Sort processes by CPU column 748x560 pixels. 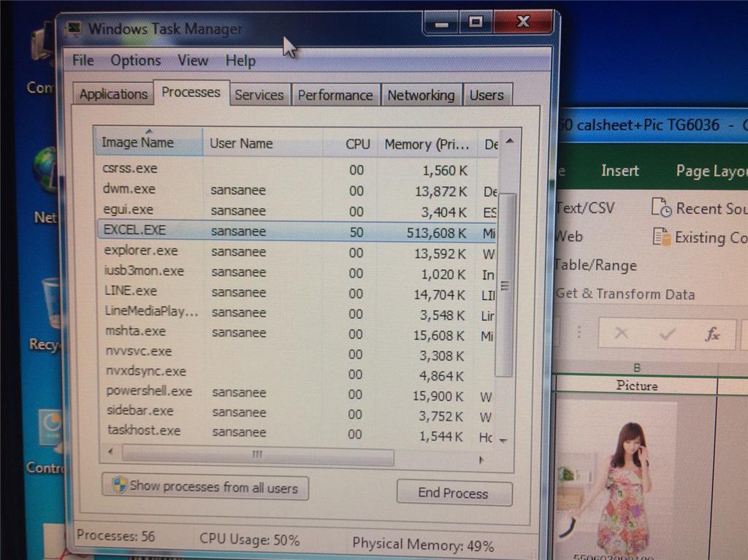[x=350, y=144]
